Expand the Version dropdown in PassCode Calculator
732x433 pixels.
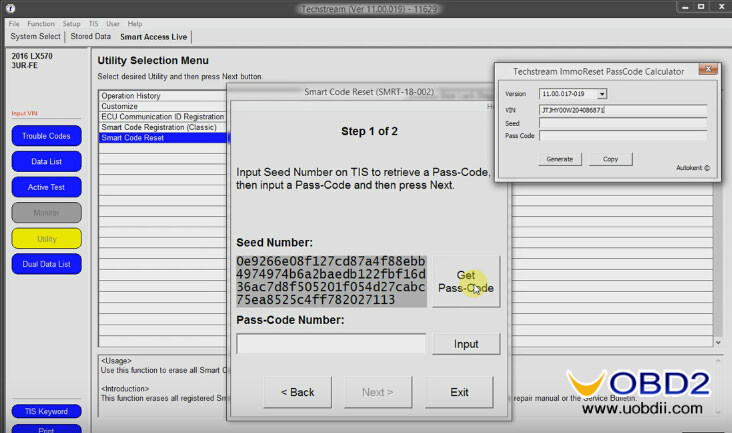602,94
